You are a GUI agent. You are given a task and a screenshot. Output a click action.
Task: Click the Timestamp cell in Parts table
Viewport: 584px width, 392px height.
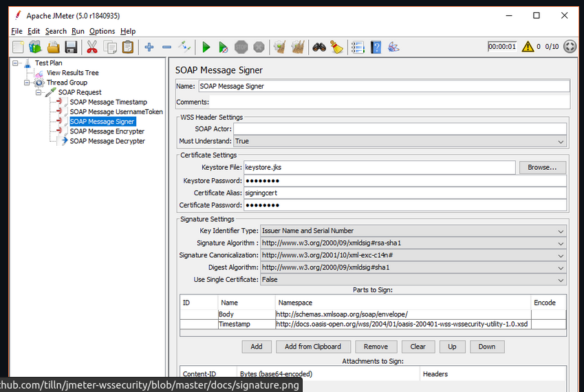click(246, 324)
